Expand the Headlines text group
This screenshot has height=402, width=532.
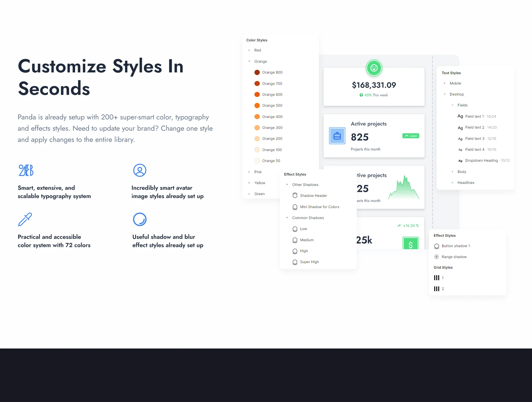click(x=452, y=183)
